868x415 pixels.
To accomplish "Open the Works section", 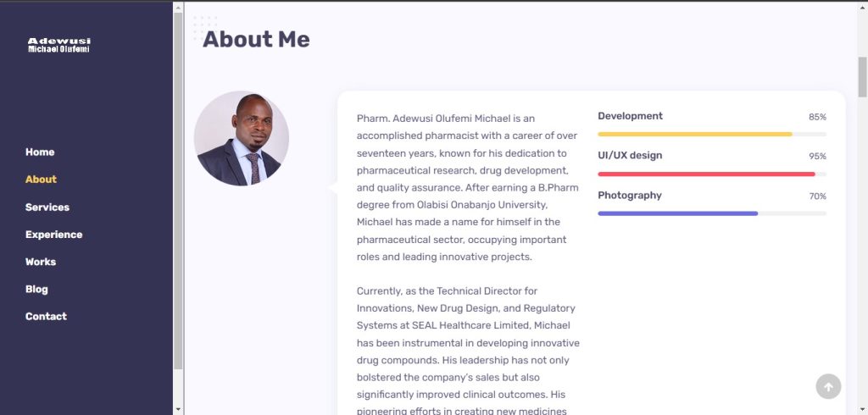I will pos(41,262).
